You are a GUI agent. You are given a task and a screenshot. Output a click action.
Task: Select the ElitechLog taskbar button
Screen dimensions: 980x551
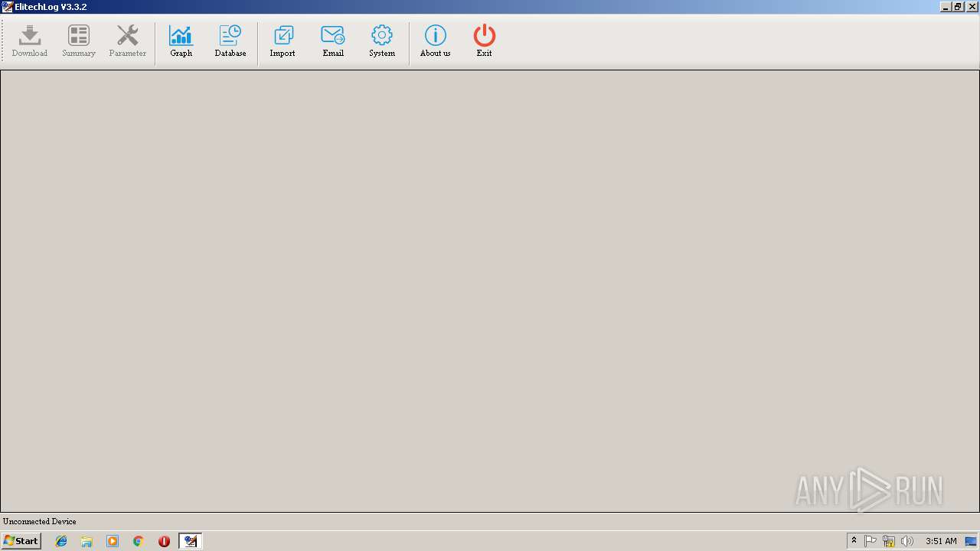point(191,541)
